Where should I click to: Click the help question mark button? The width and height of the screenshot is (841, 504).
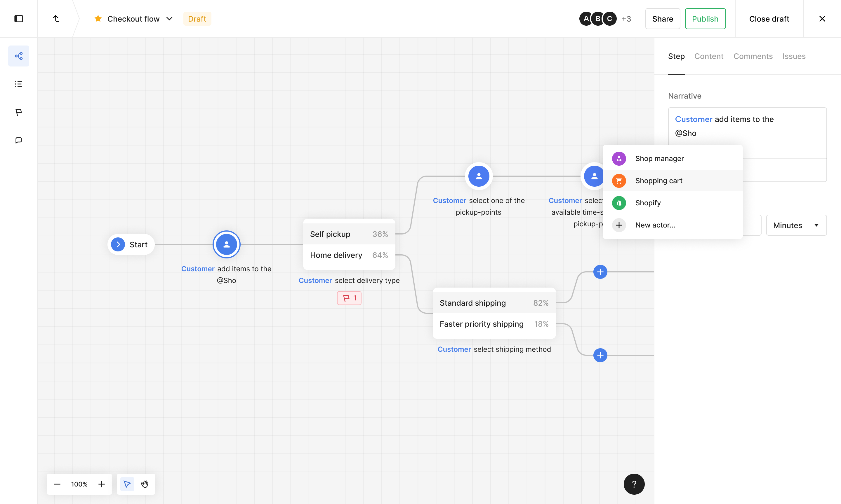634,484
